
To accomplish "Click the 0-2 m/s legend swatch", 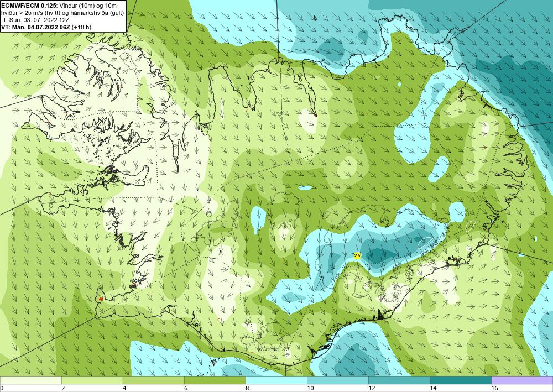I will tap(30, 380).
